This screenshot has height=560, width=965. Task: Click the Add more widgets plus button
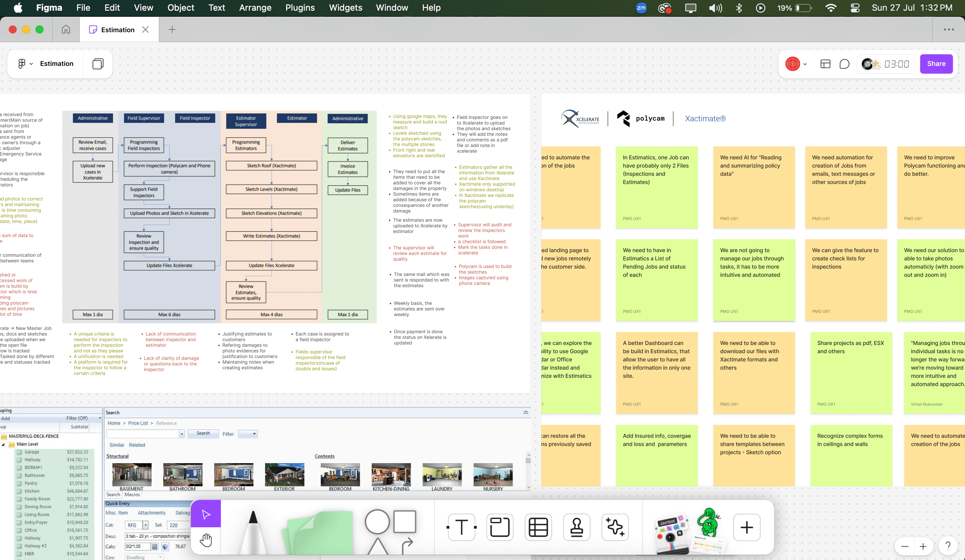pos(746,527)
